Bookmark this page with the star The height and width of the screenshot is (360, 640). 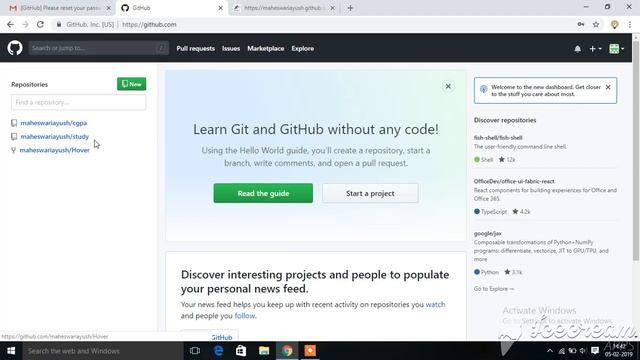click(x=596, y=24)
